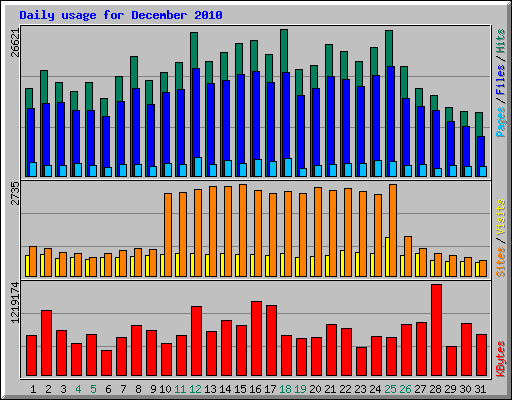Click green day label 25
This screenshot has width=512, height=400.
click(x=390, y=389)
